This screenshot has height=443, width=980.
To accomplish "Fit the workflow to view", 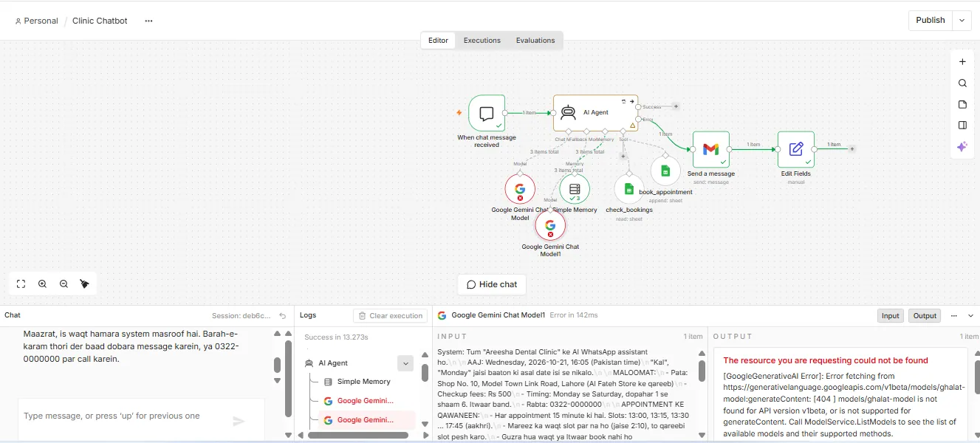I will click(21, 284).
